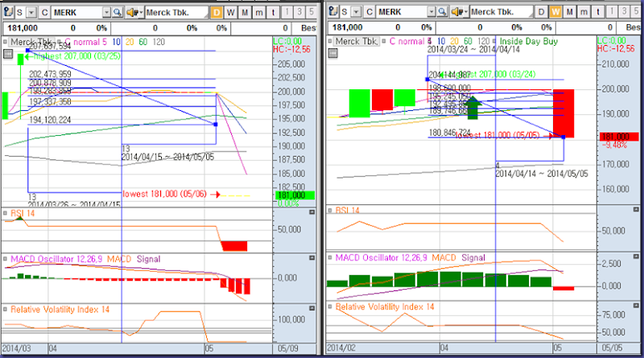Collapse MACD Oscillator panel in daily chart
The image size is (644, 358).
(x=312, y=257)
